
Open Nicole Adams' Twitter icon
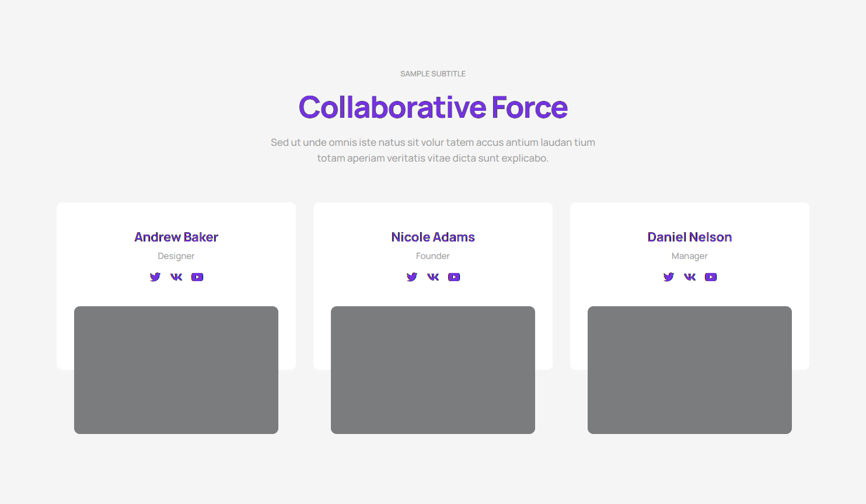click(412, 277)
